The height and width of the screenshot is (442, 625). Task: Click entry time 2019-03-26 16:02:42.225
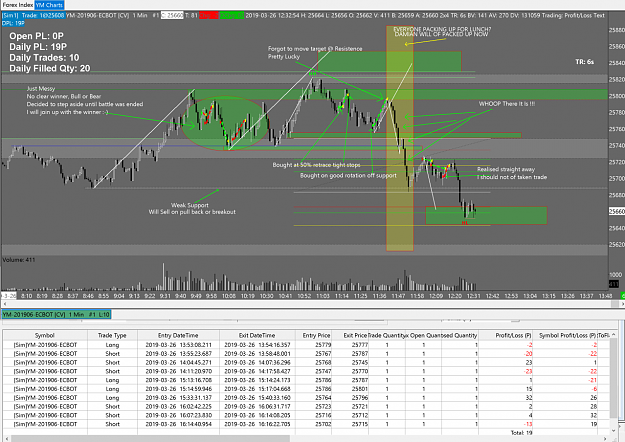pos(179,406)
